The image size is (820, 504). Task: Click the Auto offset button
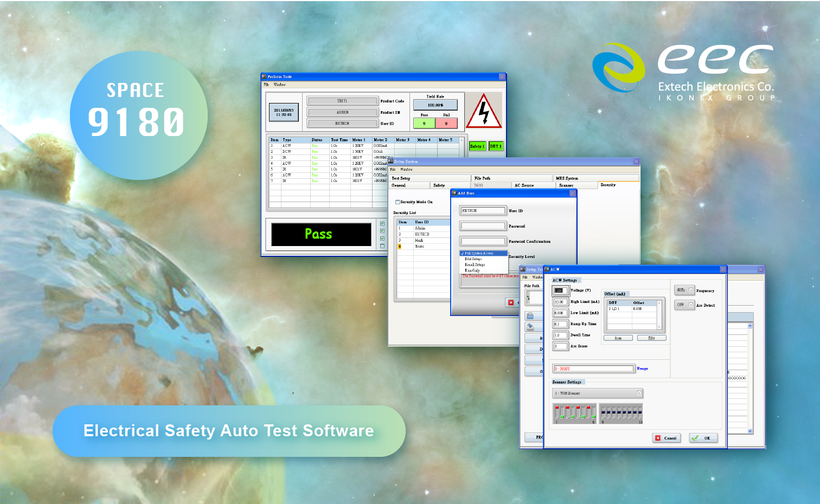click(618, 338)
